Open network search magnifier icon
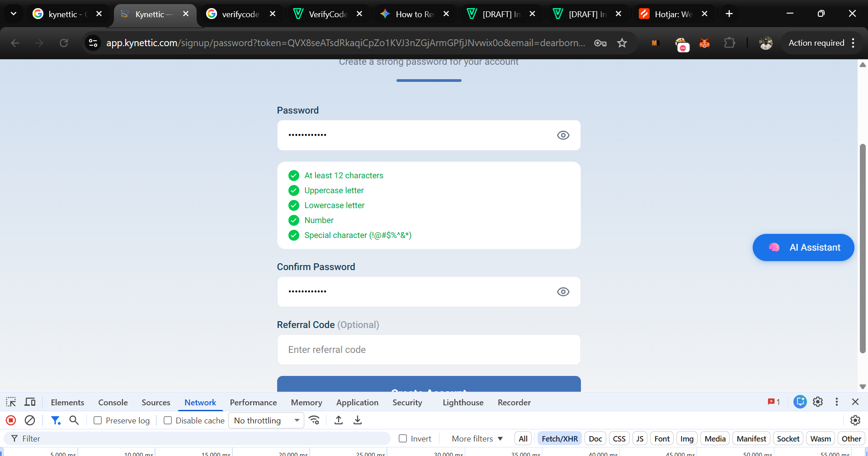 click(x=74, y=420)
